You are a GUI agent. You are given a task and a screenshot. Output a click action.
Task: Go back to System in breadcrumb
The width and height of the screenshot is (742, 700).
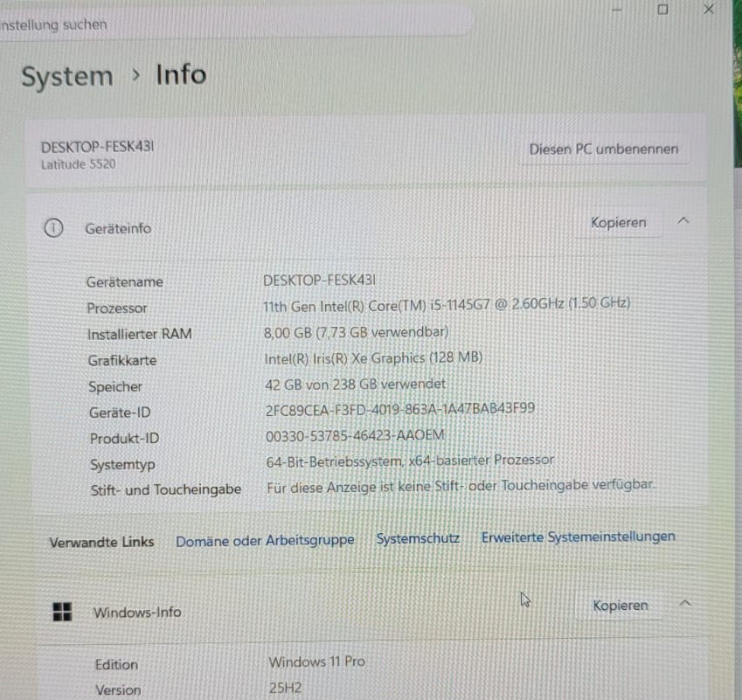(67, 76)
